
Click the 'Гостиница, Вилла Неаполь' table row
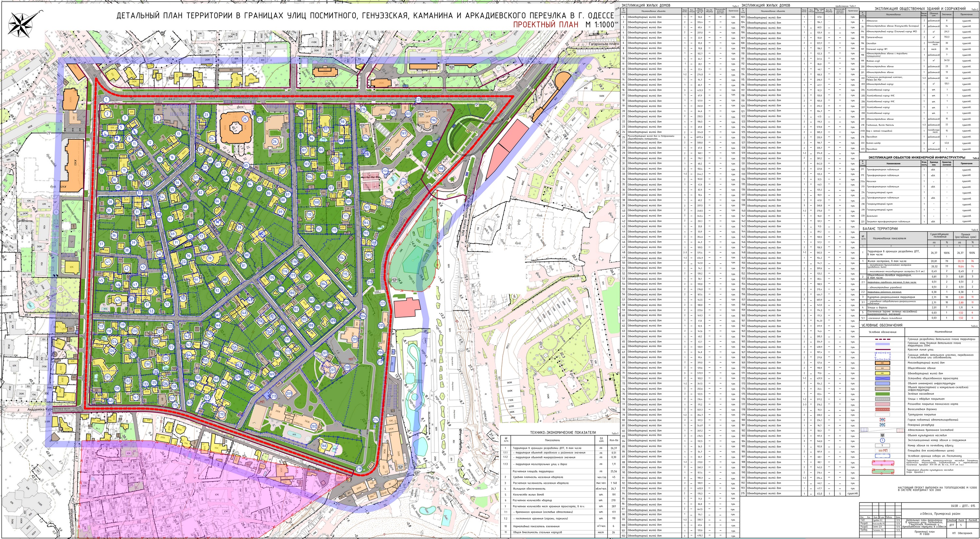[919, 125]
